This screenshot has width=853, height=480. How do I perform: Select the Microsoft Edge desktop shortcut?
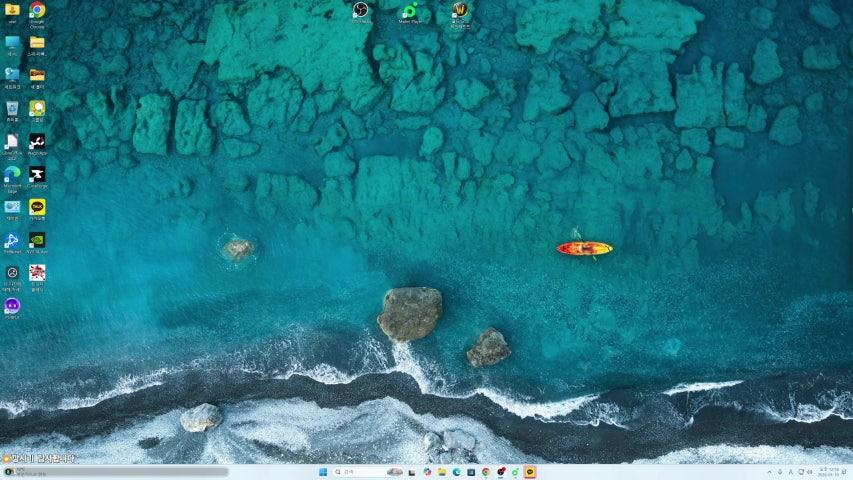pos(12,174)
